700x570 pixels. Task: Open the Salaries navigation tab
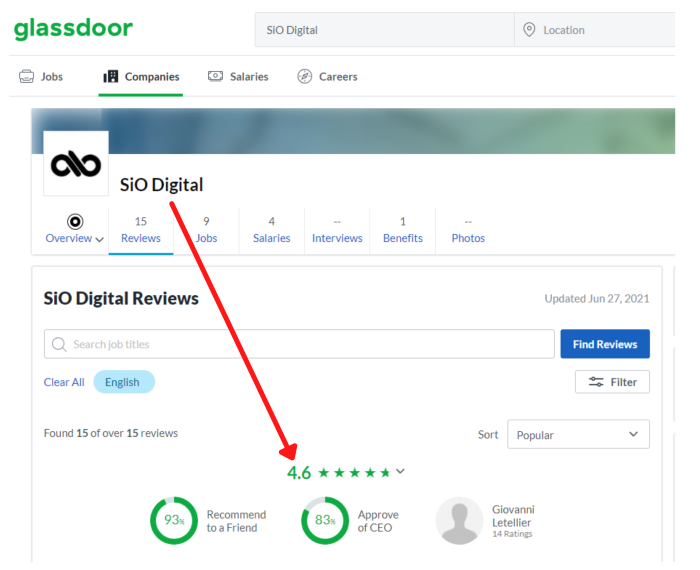pos(238,77)
